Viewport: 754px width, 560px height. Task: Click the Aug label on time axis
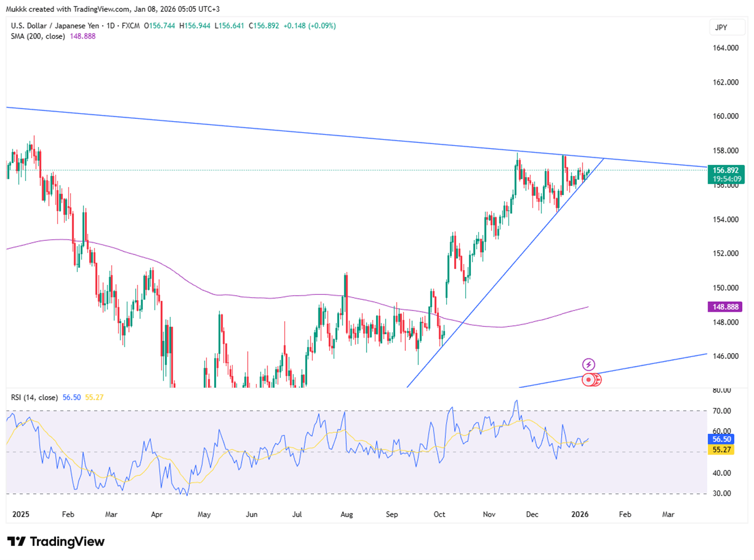click(346, 514)
